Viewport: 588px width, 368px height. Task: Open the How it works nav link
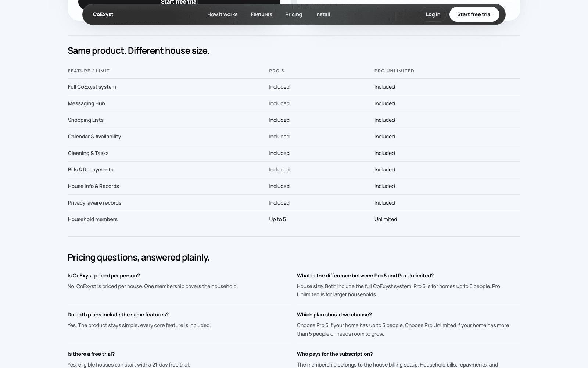[222, 14]
